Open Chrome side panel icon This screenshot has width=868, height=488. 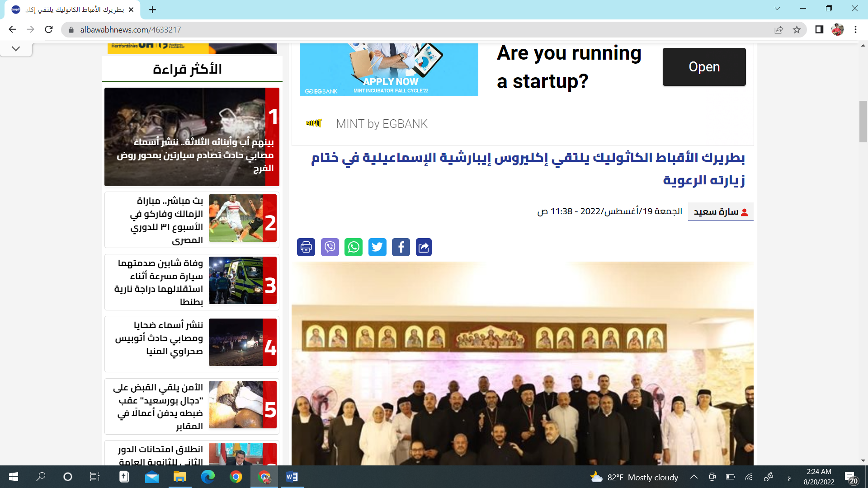click(819, 30)
